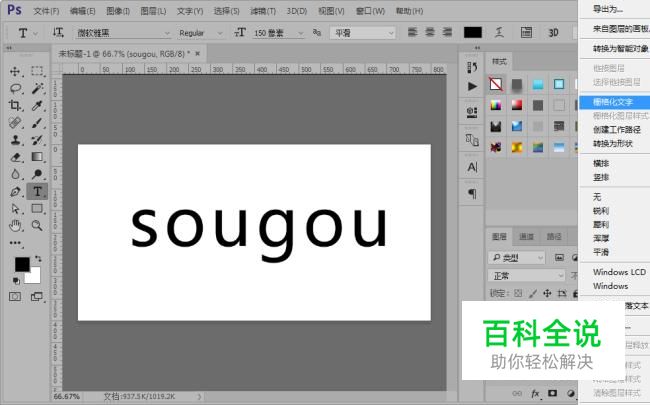This screenshot has height=405, width=650.
Task: Open the Create Warped Text dialog
Action: point(500,32)
